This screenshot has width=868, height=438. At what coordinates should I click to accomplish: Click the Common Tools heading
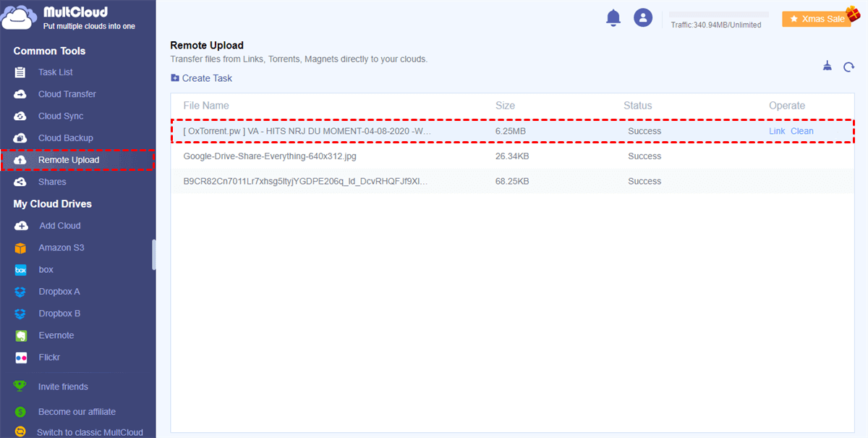(49, 51)
